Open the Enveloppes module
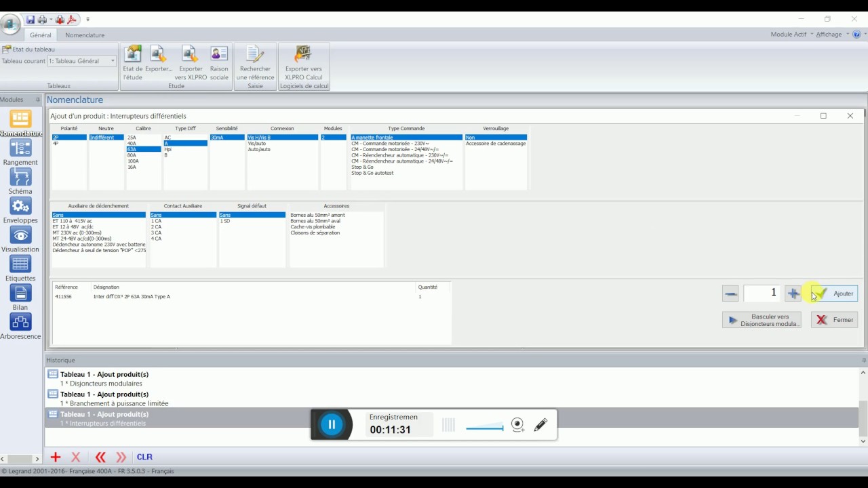Image resolution: width=868 pixels, height=488 pixels. point(20,211)
